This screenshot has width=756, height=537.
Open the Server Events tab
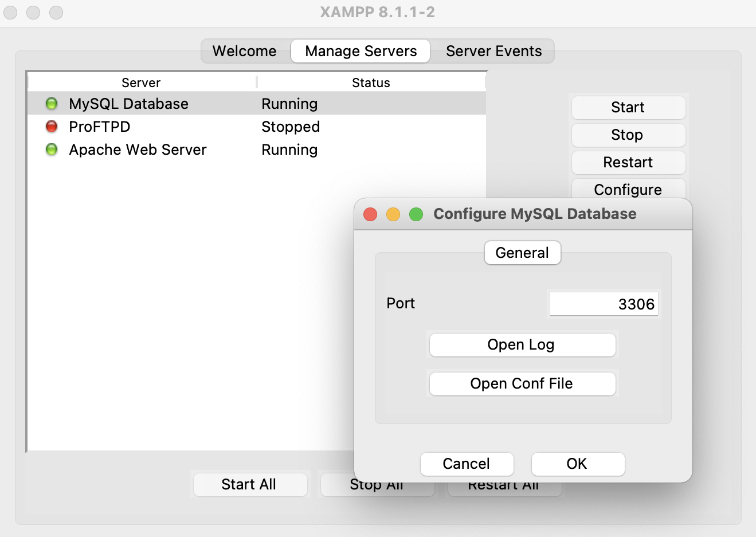(493, 51)
